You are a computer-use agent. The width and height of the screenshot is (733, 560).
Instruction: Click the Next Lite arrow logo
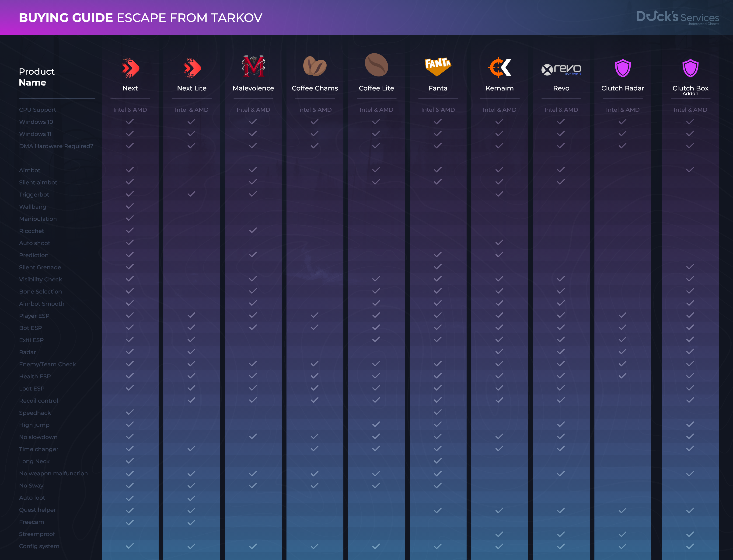point(192,68)
